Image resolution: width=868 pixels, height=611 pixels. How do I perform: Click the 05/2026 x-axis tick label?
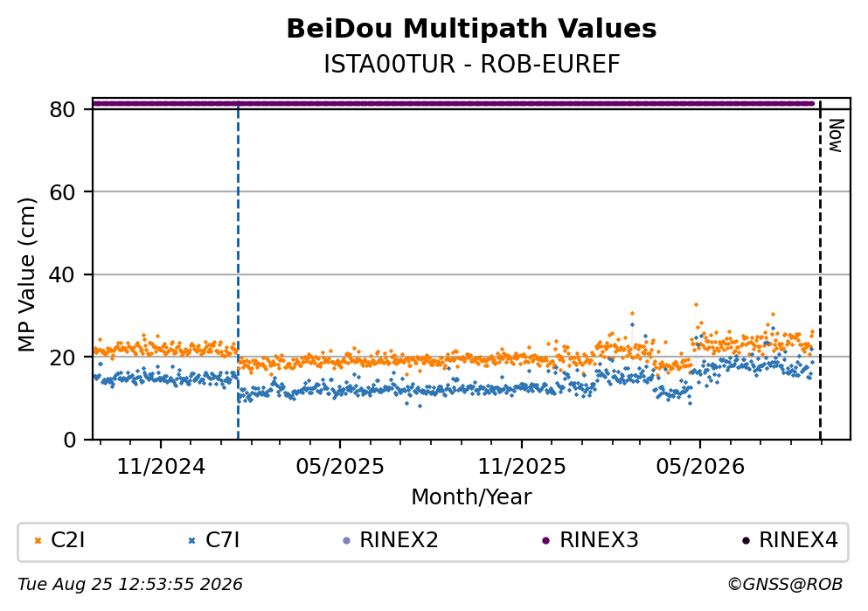(700, 467)
